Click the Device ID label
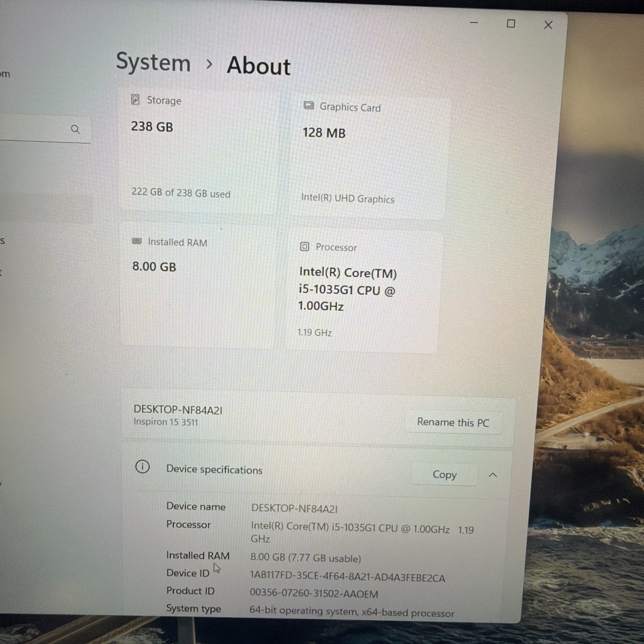This screenshot has height=644, width=644. point(188,573)
